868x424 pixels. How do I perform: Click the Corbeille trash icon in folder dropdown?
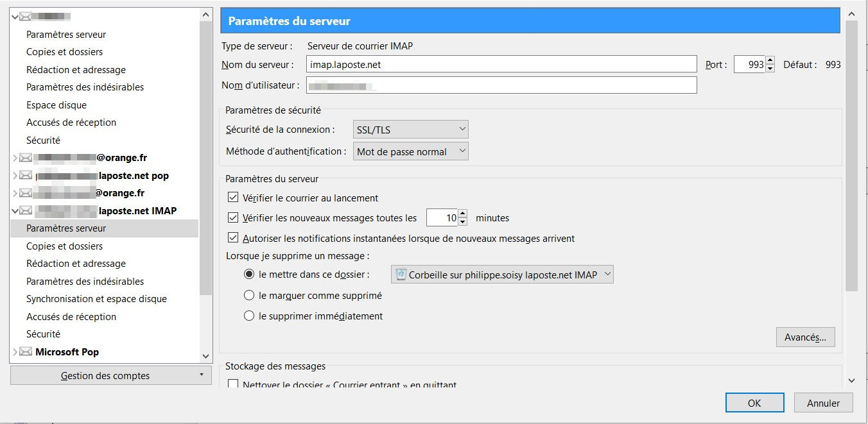coord(401,275)
